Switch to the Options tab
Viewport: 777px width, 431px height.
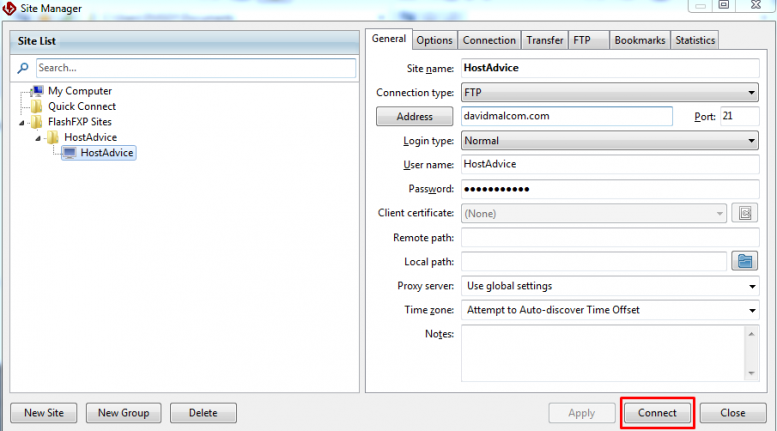click(435, 40)
